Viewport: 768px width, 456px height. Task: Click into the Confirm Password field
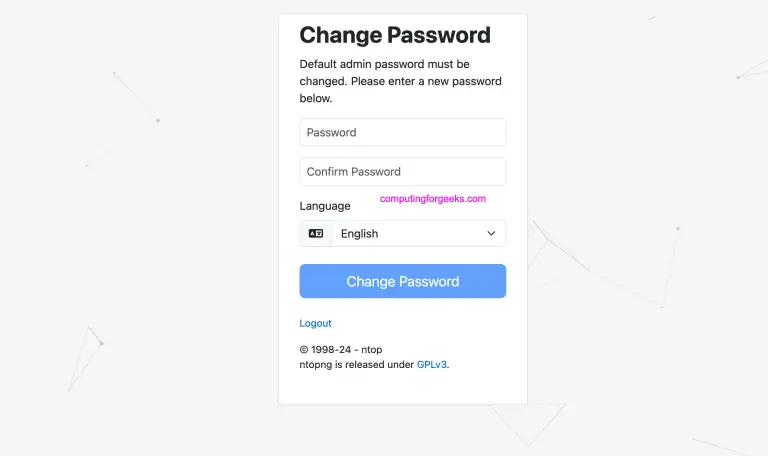[402, 171]
